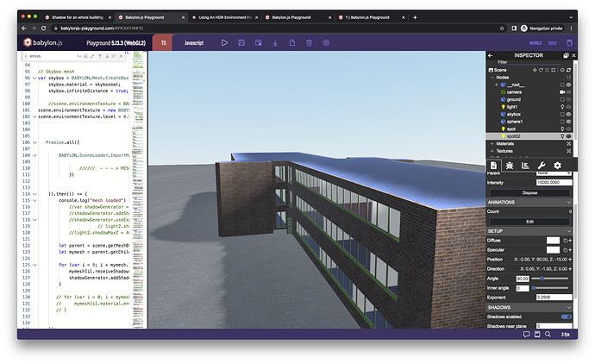
Task: Toggle bounding box checkbox for skybox
Action: [562, 114]
